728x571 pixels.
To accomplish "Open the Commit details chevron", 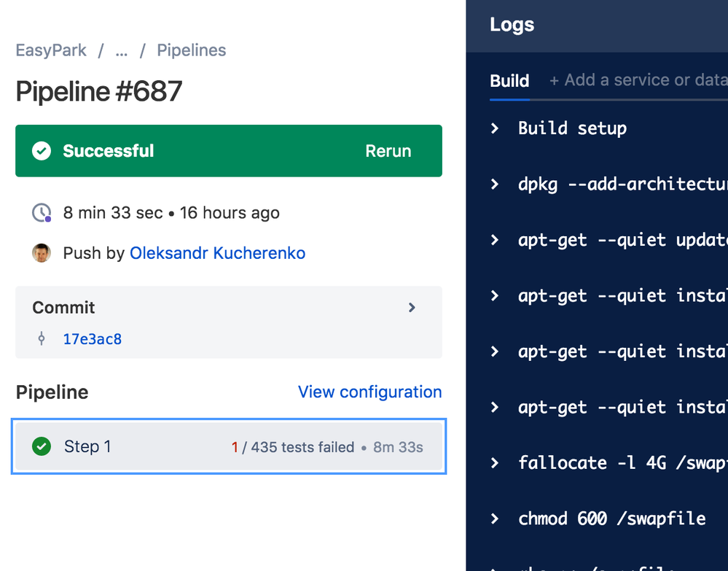I will click(x=411, y=307).
